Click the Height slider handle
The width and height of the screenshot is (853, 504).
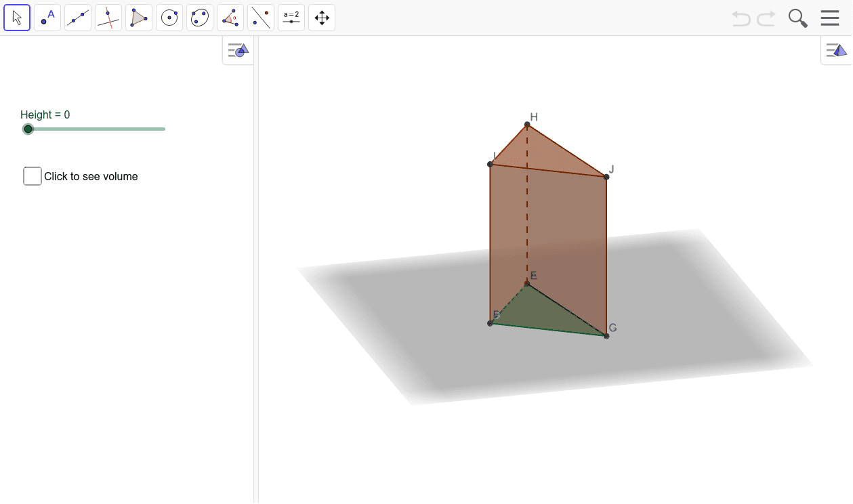[x=28, y=129]
